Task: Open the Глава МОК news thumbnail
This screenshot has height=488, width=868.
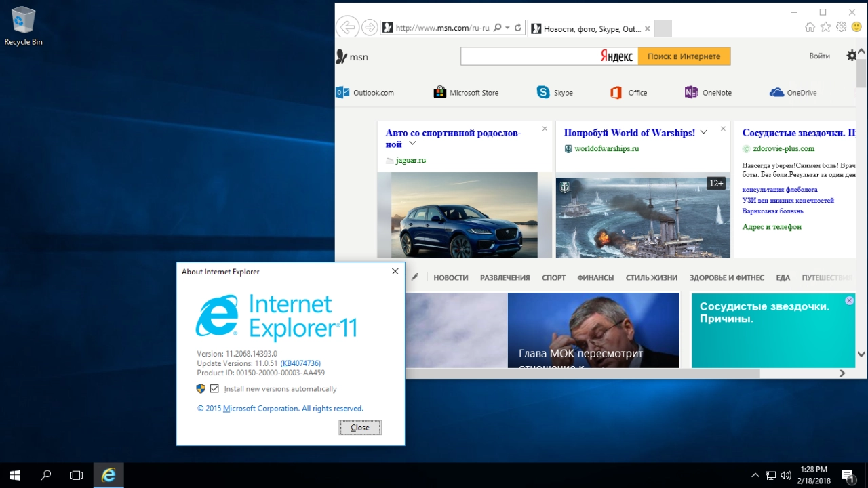Action: click(593, 330)
